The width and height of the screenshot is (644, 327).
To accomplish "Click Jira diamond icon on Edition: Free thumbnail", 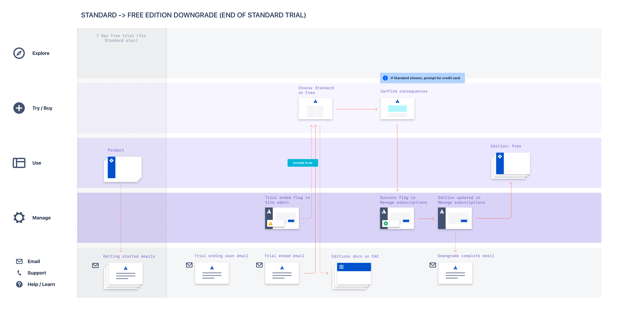I will (x=500, y=156).
